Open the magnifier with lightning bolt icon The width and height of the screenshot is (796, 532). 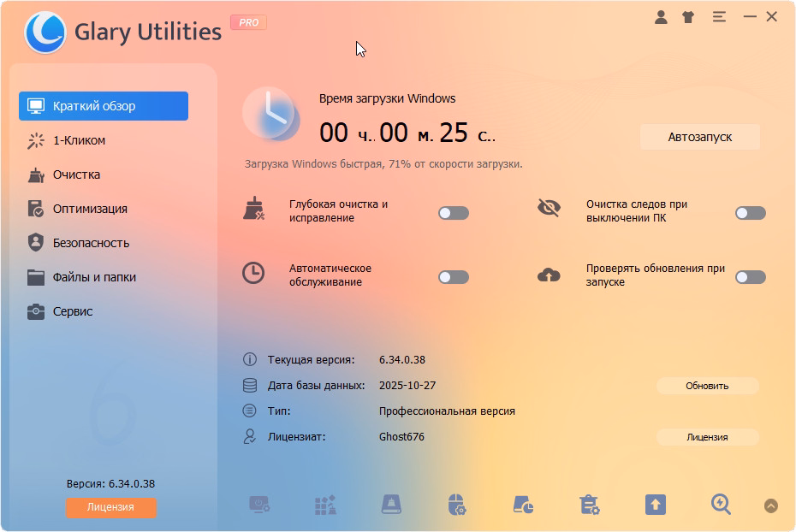click(x=721, y=505)
